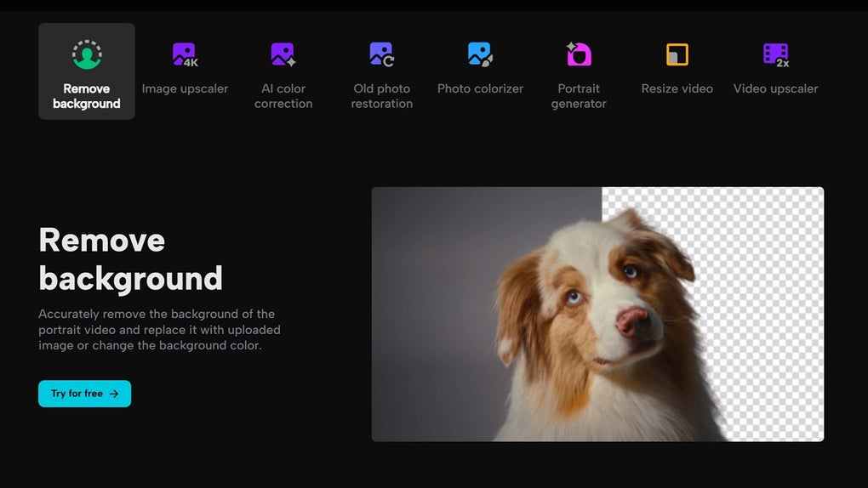The height and width of the screenshot is (488, 868).
Task: Click the green Remove background icon
Action: (87, 54)
